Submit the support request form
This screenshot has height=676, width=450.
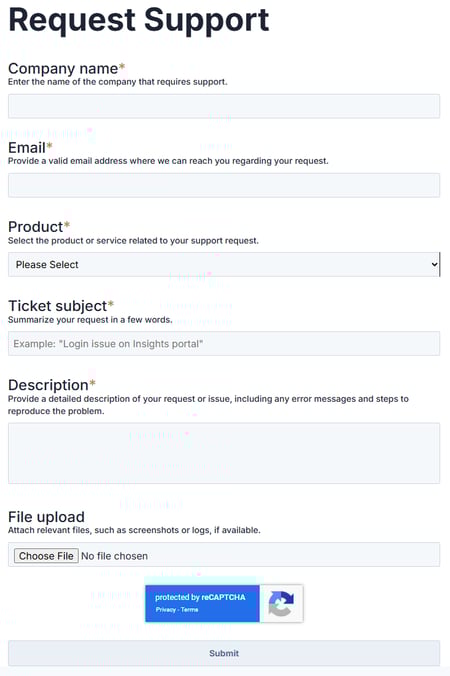click(224, 653)
